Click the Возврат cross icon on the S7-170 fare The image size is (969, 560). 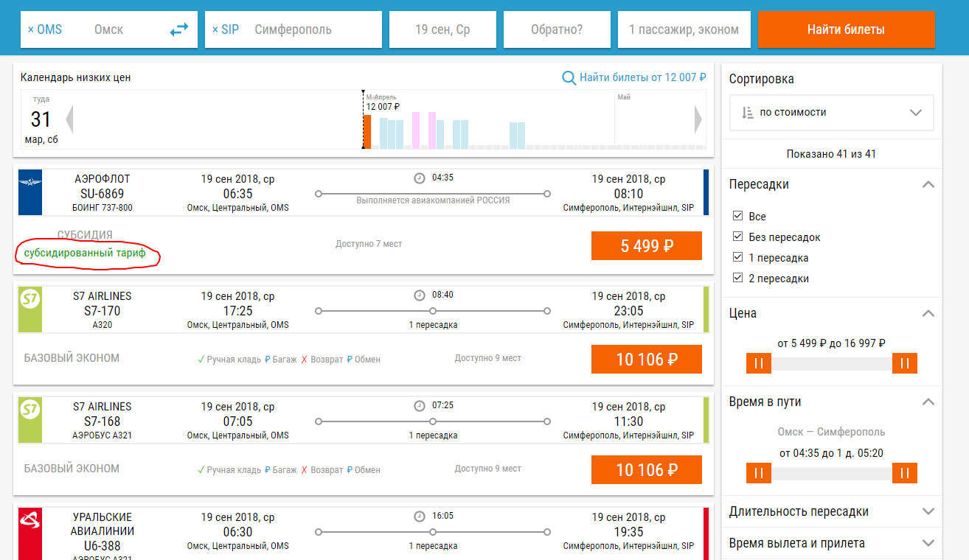coord(304,359)
